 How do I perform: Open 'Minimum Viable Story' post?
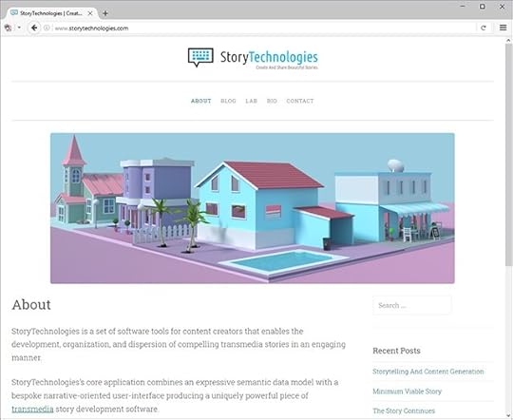click(407, 391)
